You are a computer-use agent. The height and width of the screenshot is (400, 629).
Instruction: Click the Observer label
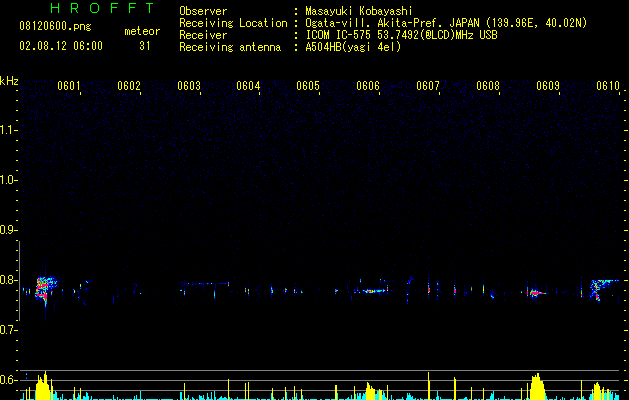[x=203, y=11]
